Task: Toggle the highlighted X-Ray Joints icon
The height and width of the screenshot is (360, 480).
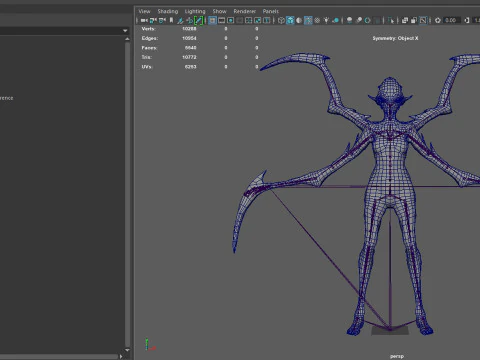Action: [x=423, y=21]
